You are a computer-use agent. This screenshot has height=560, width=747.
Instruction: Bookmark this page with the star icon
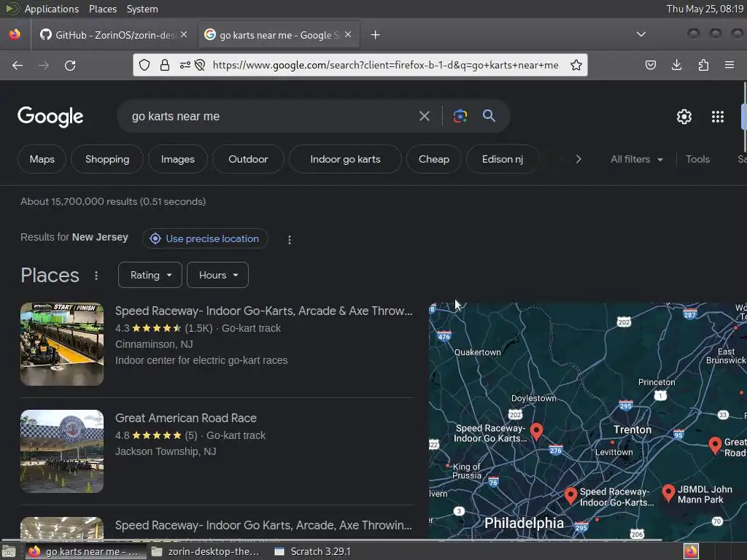[x=576, y=65]
